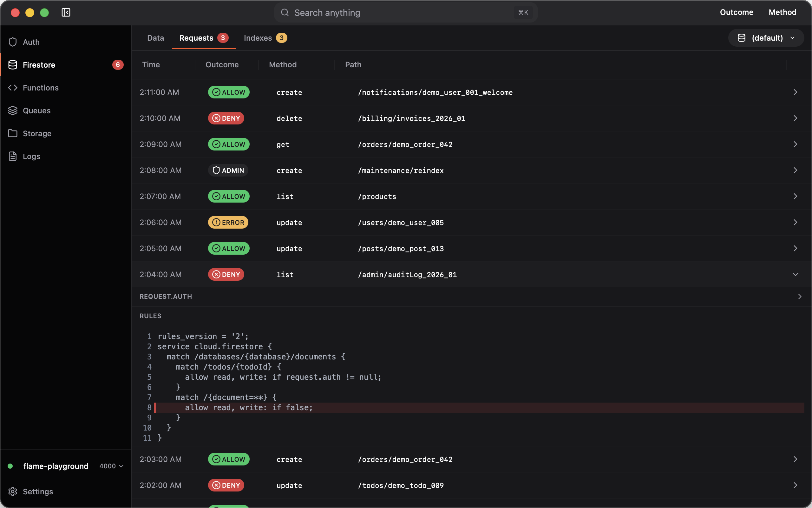The width and height of the screenshot is (812, 508).
Task: Click the red 6 badge on Firestore
Action: [118, 65]
